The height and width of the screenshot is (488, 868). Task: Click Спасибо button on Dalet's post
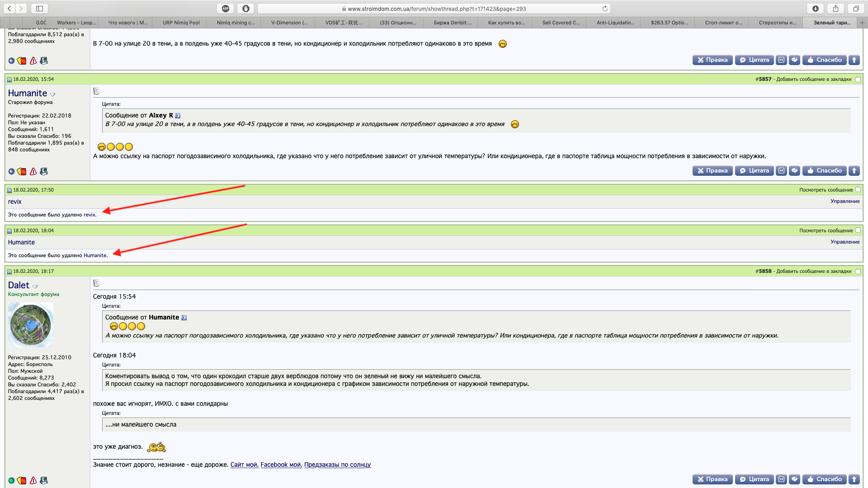coord(825,479)
